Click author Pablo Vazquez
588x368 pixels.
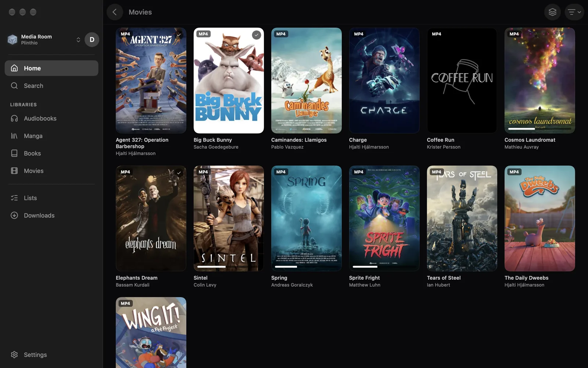[287, 147]
